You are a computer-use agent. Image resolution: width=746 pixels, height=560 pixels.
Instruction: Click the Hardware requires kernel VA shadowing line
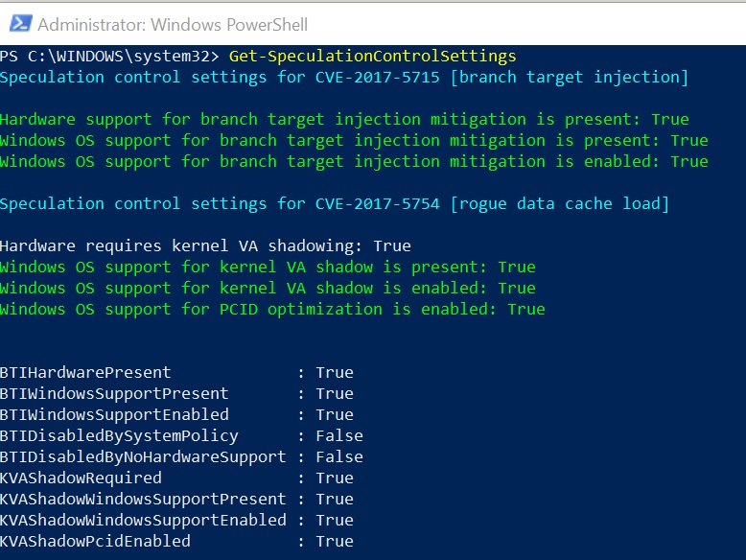205,245
